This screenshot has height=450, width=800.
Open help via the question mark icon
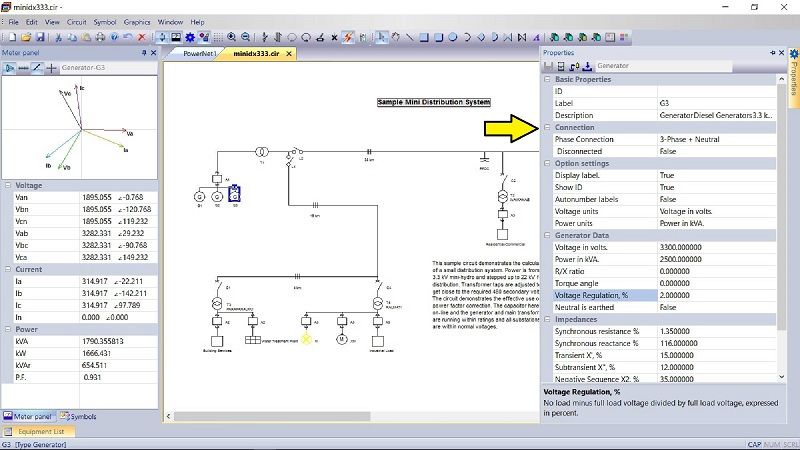(x=114, y=37)
